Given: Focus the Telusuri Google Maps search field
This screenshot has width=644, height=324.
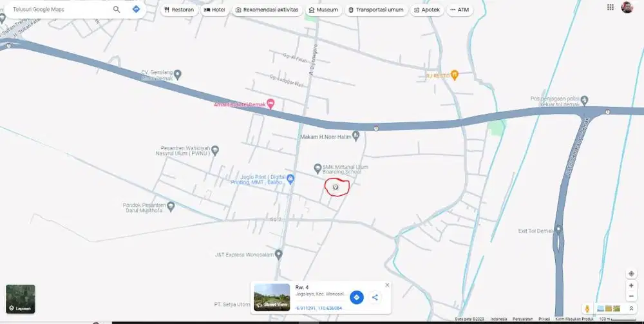Looking at the screenshot, I should click(58, 10).
